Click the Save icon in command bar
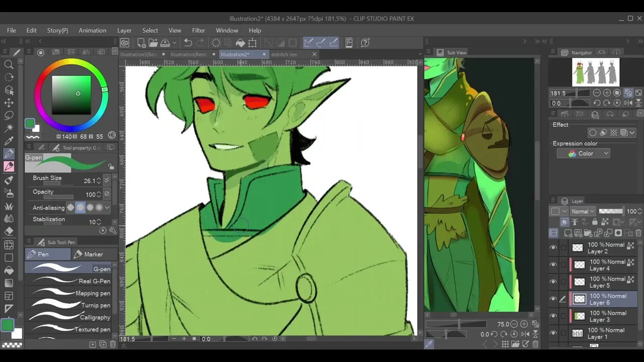The width and height of the screenshot is (644, 362). (165, 43)
